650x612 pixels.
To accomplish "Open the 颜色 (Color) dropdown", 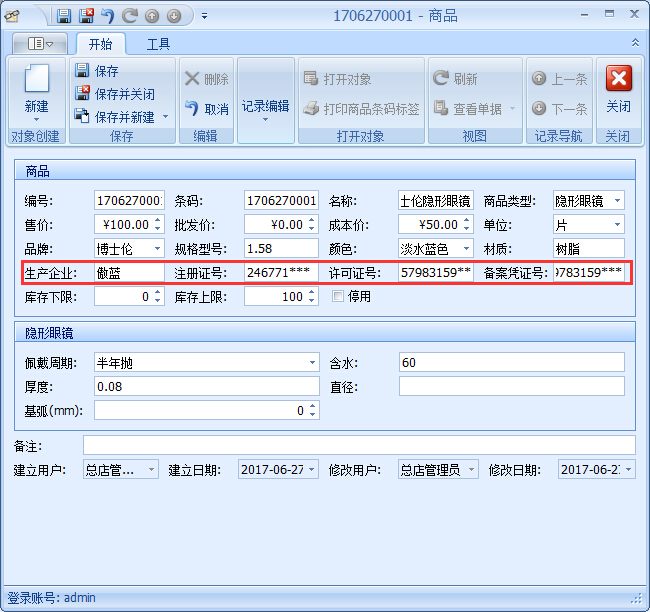I will coord(466,249).
